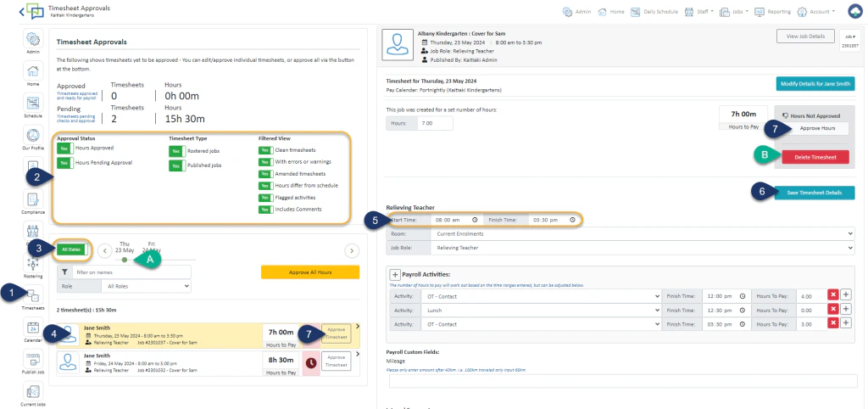Toggle Published jobs filter
This screenshot has width=868, height=409.
coord(177,165)
